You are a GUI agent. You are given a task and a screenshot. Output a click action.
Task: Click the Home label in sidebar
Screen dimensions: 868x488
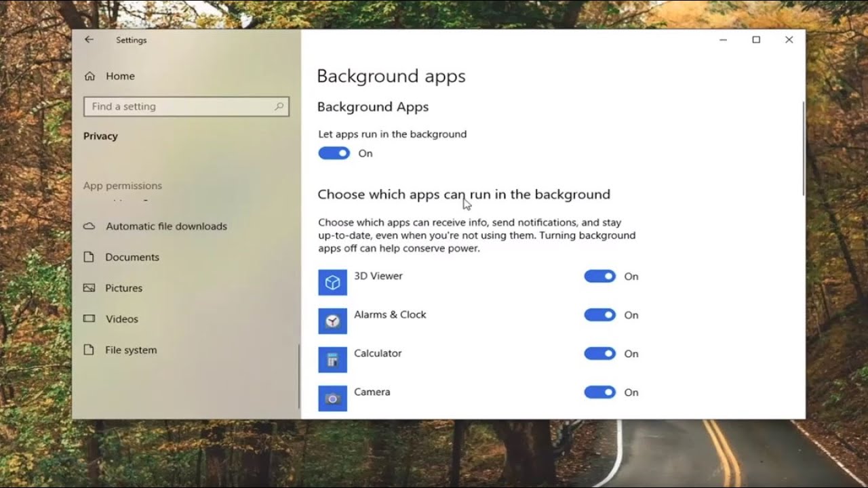pyautogui.click(x=120, y=77)
